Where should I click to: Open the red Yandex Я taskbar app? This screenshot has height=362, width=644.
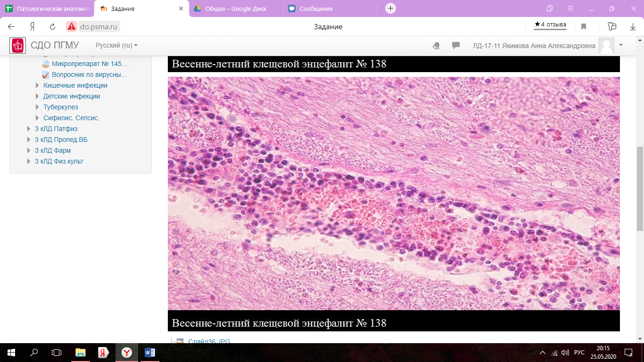(x=104, y=352)
